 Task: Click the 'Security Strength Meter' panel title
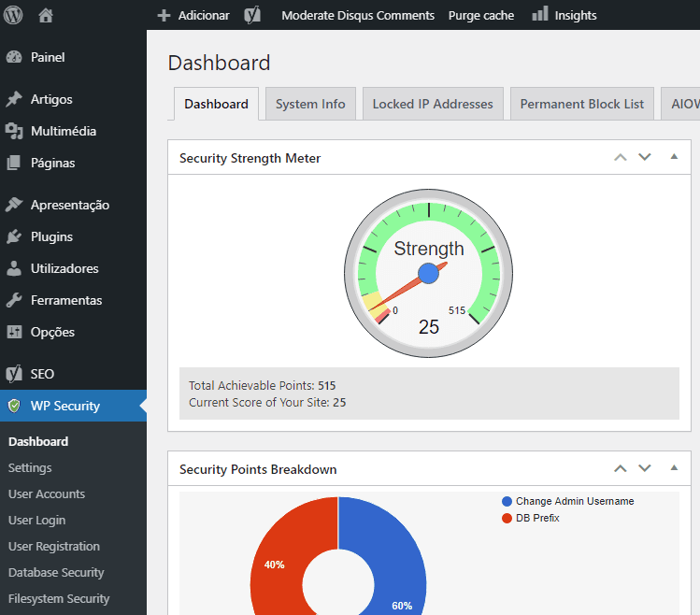tap(250, 158)
